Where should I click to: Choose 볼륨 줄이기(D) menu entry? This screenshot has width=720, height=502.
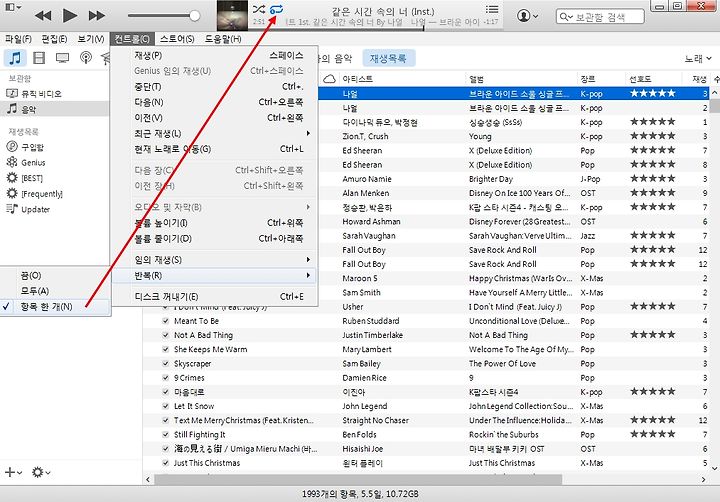(214, 239)
